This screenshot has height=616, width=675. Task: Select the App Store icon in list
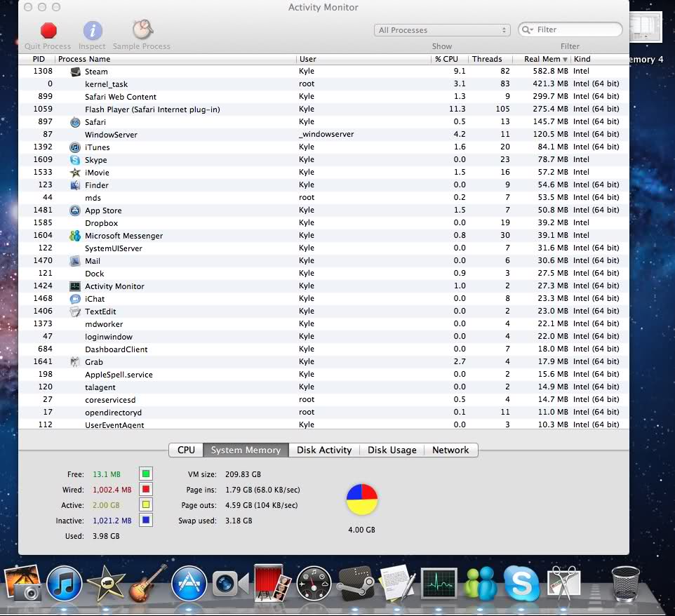[75, 210]
